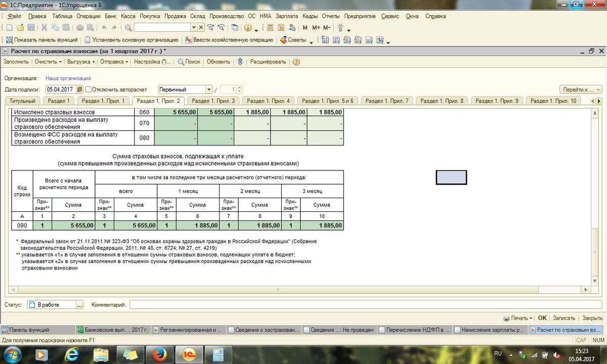Click OK button at bottom
Image resolution: width=607 pixels, height=364 pixels.
[542, 318]
